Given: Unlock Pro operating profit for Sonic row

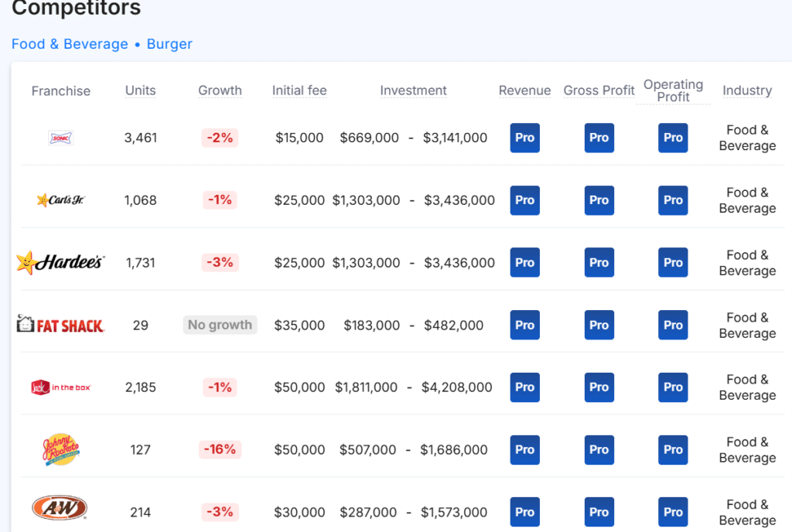Looking at the screenshot, I should tap(673, 138).
